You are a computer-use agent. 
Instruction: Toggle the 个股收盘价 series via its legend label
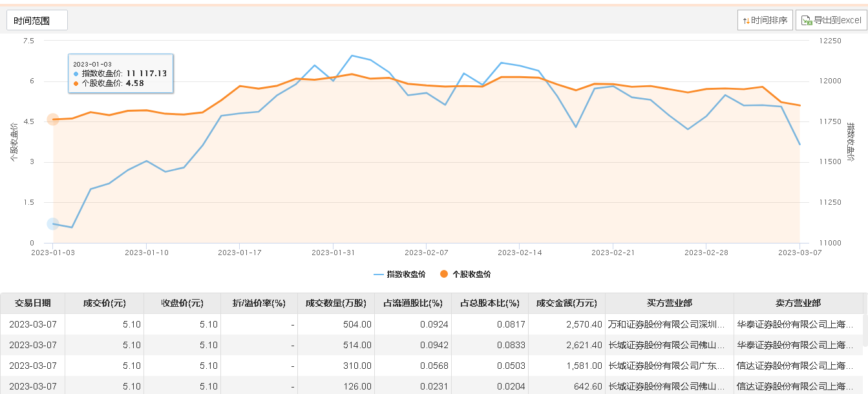coord(471,274)
